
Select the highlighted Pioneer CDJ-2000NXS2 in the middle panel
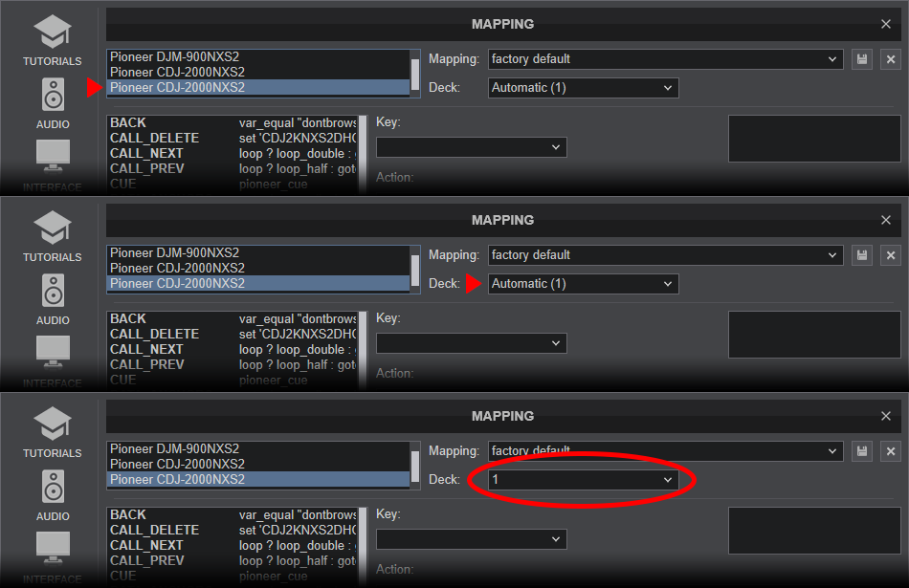[259, 283]
